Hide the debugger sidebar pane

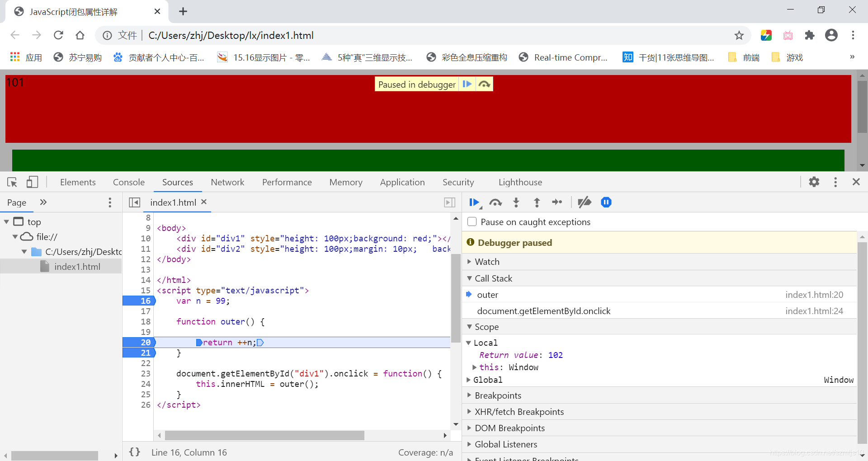tap(449, 202)
